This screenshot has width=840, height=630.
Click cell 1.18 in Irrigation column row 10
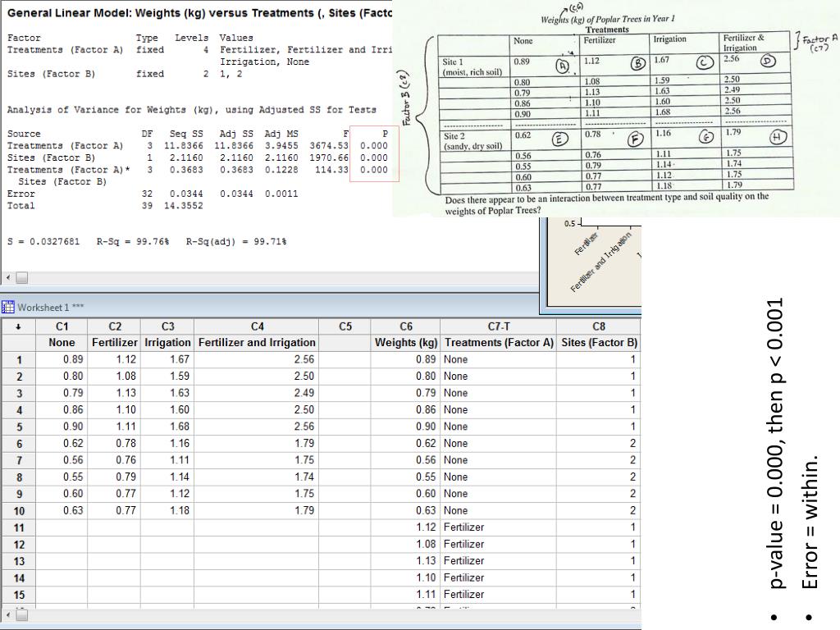pyautogui.click(x=167, y=511)
